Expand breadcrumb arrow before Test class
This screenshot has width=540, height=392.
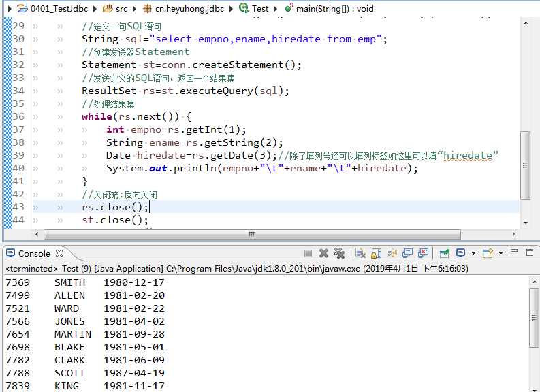pyautogui.click(x=231, y=9)
